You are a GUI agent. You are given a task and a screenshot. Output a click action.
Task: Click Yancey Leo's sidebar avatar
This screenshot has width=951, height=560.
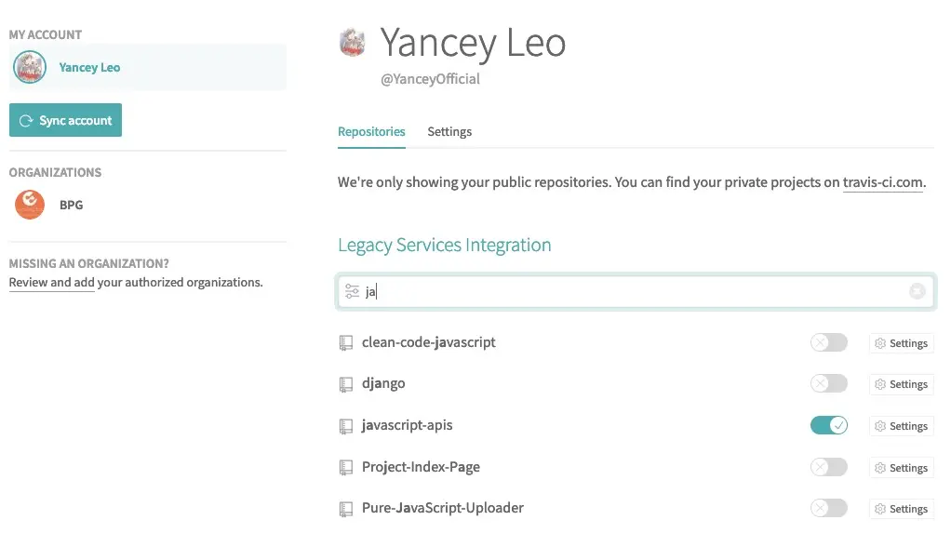(x=30, y=68)
